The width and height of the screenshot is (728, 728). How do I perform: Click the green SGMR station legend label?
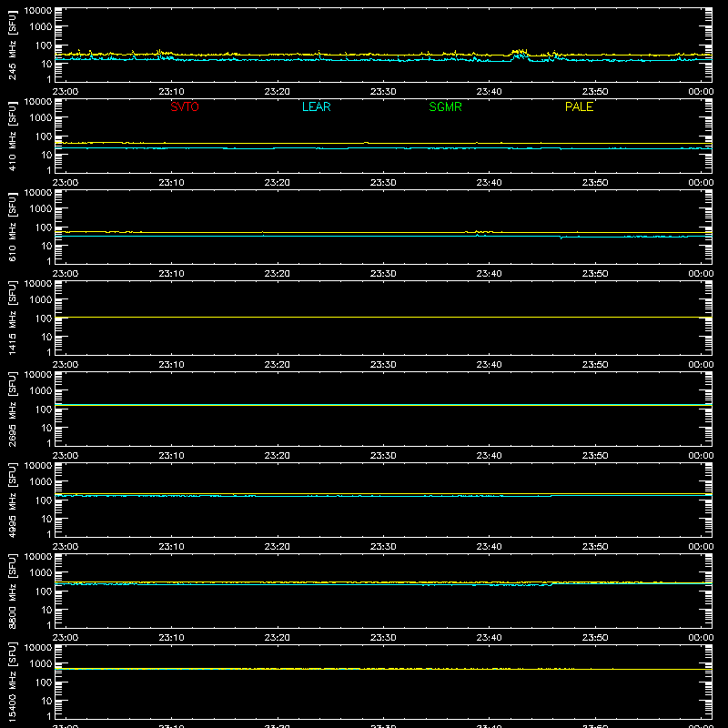(x=445, y=106)
